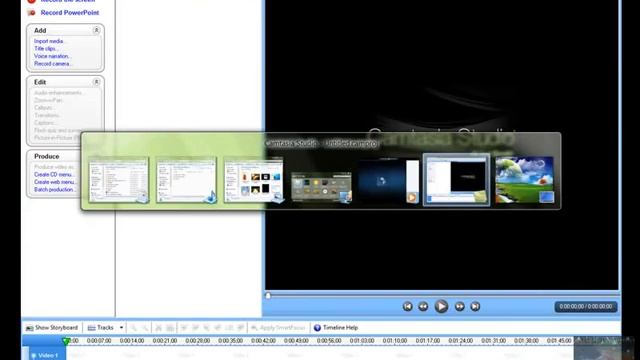Click the Apply SmartFocus button
This screenshot has width=640, height=360.
point(278,328)
